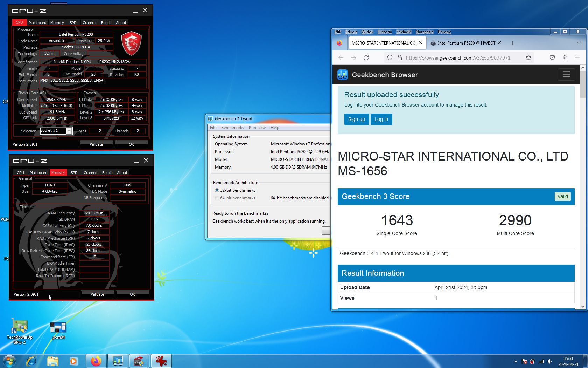Open the Pocket save icon
Viewport: 588px width, 368px height.
552,58
